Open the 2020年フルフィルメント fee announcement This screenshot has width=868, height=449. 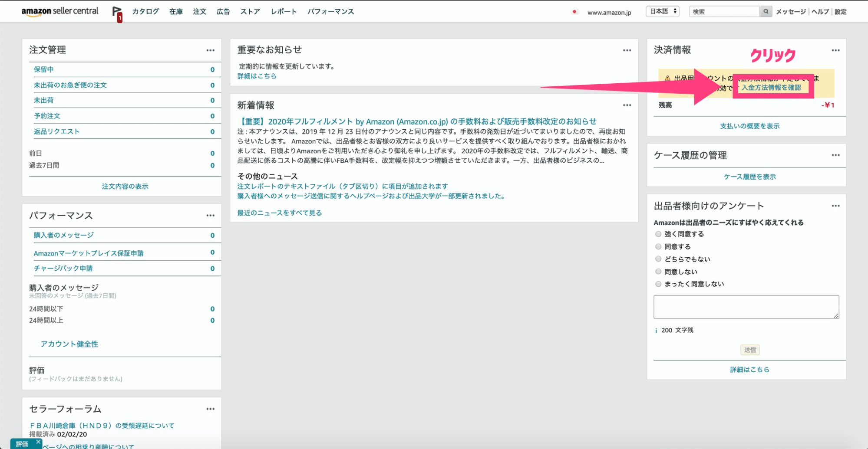(x=417, y=121)
